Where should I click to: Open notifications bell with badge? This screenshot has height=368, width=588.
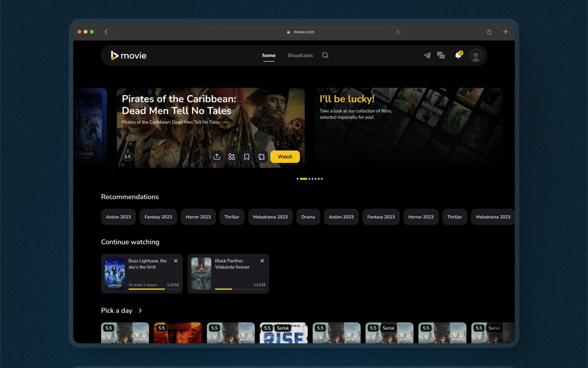[458, 55]
